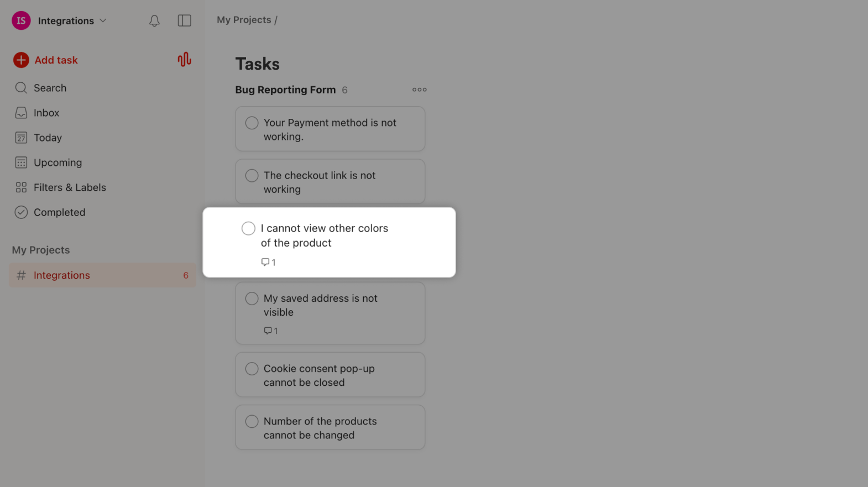Complete the 'Your Payment method is not working' task

coord(252,123)
